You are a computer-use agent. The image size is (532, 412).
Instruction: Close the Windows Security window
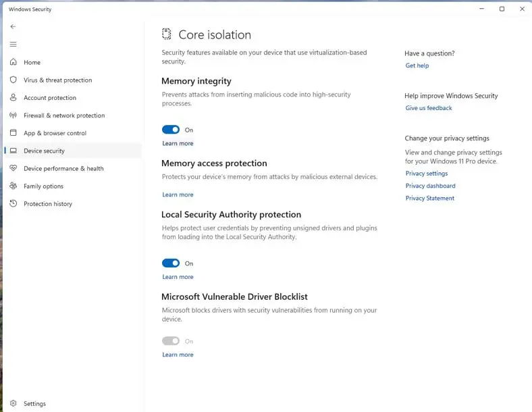522,9
